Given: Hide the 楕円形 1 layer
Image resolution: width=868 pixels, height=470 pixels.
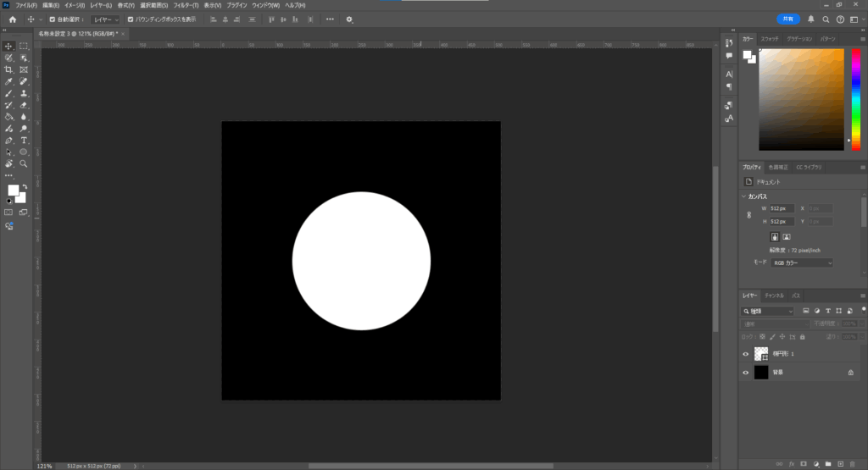Looking at the screenshot, I should pos(746,354).
